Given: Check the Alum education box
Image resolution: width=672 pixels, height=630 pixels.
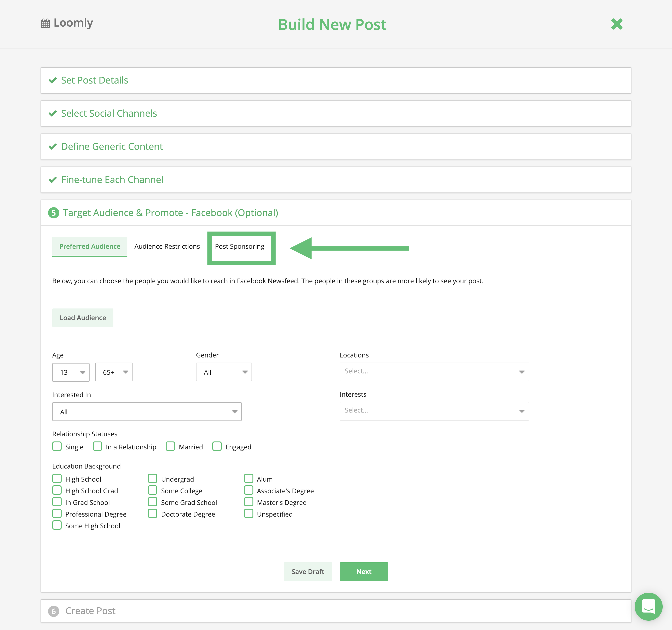Looking at the screenshot, I should click(x=248, y=479).
